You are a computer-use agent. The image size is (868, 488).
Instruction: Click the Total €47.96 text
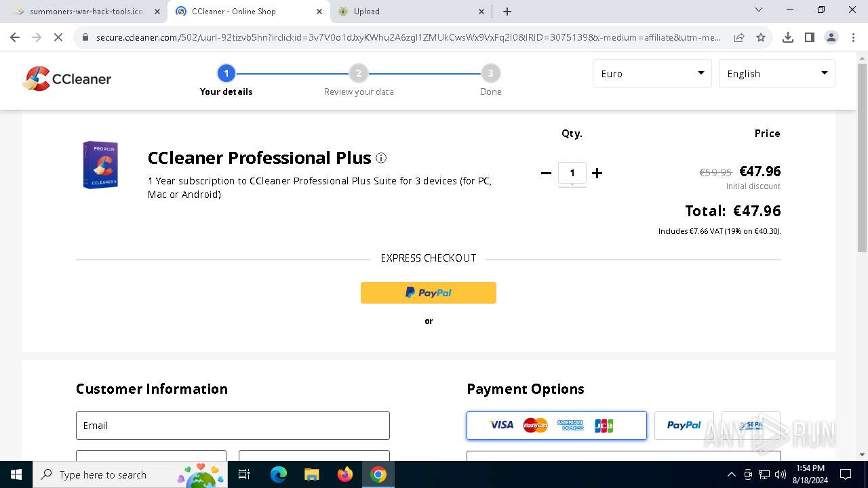click(733, 211)
